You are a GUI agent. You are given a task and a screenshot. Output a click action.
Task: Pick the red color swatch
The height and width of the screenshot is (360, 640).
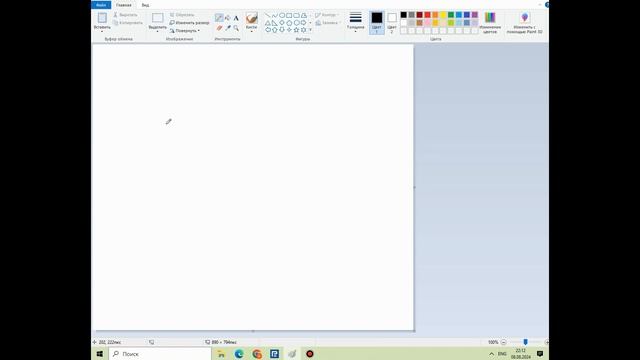tap(427, 15)
